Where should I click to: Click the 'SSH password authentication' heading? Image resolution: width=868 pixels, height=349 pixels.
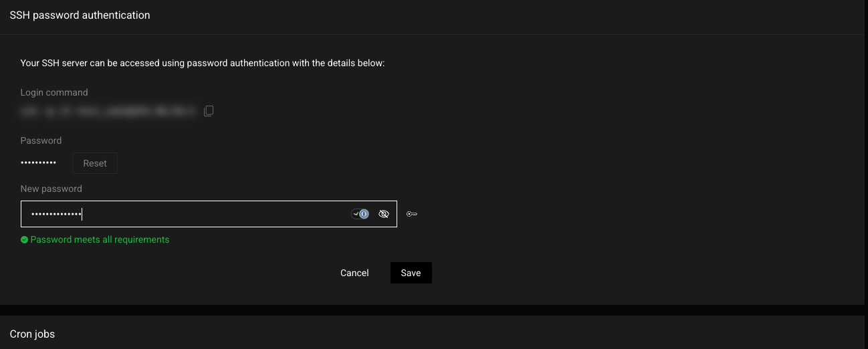80,15
